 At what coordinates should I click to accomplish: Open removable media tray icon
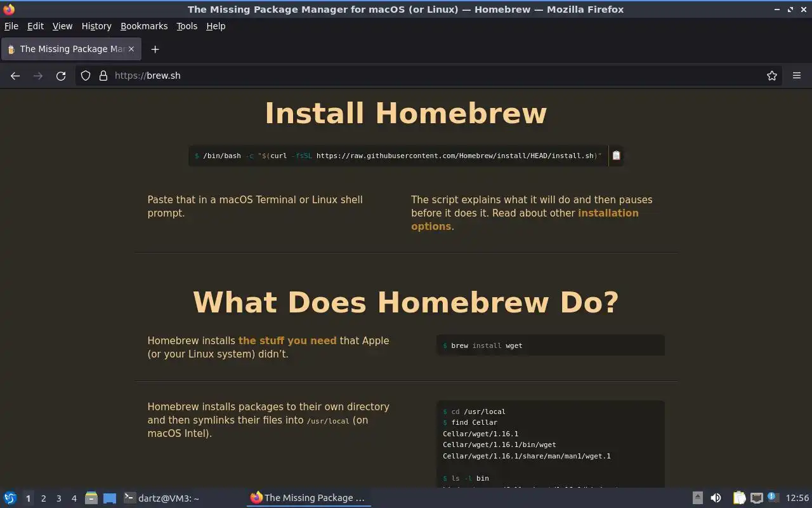click(x=697, y=498)
